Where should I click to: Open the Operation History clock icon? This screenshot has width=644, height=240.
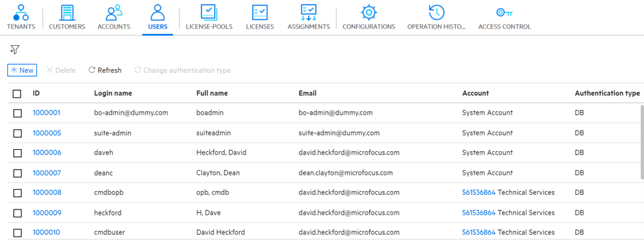[x=437, y=12]
